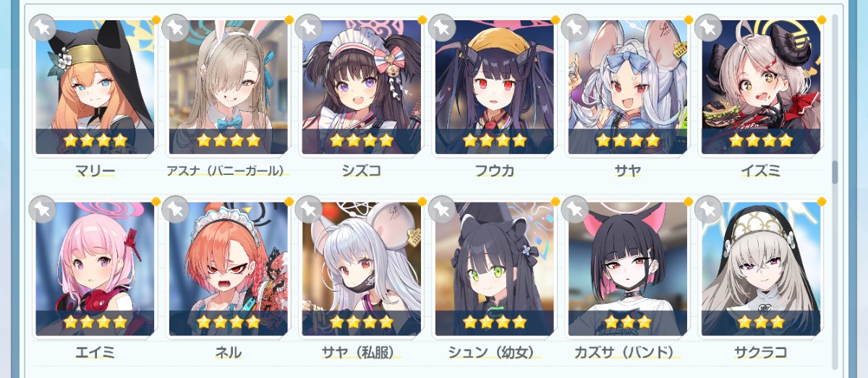Click the イズミ name label
This screenshot has width=868, height=378.
pos(760,171)
